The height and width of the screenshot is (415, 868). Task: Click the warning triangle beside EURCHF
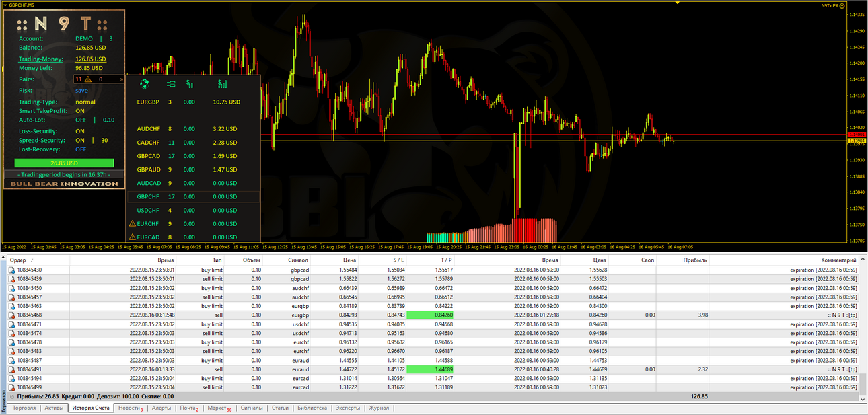[x=132, y=223]
